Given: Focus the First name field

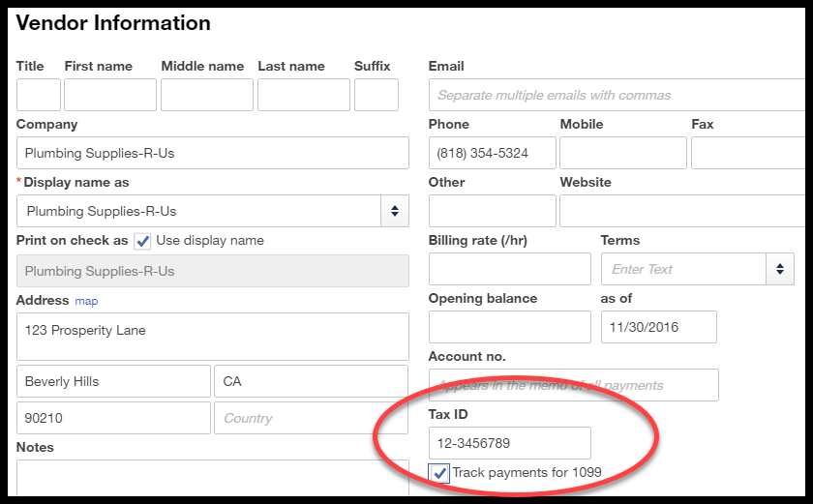Looking at the screenshot, I should point(110,95).
